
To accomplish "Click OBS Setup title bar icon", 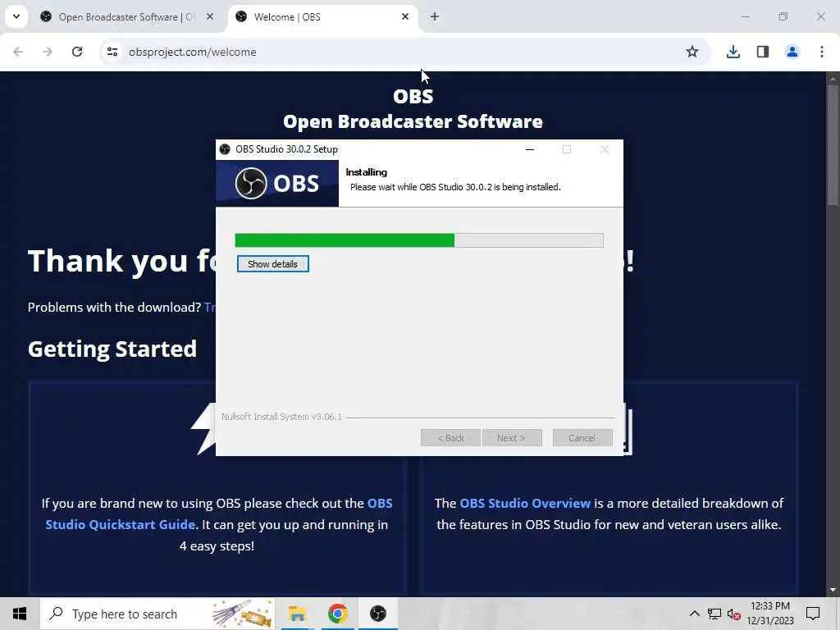I will pos(225,149).
